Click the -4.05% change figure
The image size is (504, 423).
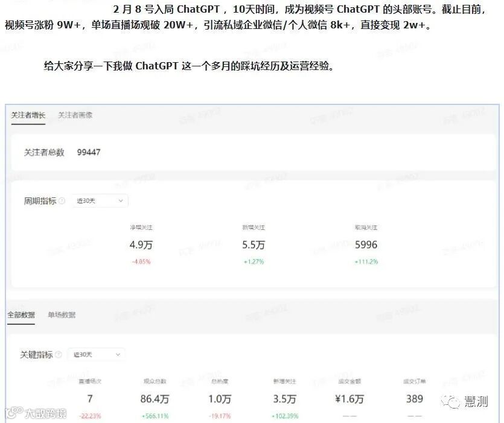(141, 262)
